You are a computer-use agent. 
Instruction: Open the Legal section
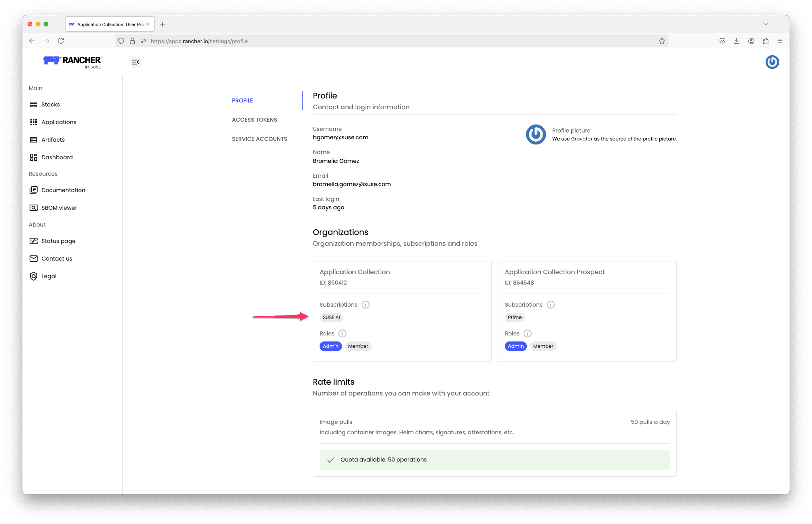(x=48, y=276)
